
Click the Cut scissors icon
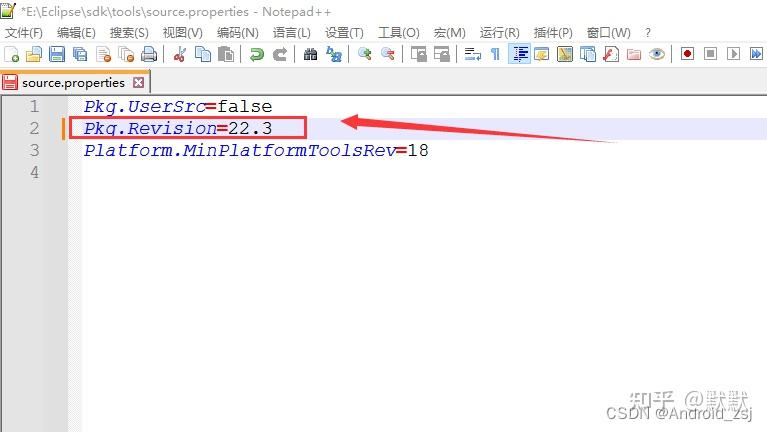[180, 54]
